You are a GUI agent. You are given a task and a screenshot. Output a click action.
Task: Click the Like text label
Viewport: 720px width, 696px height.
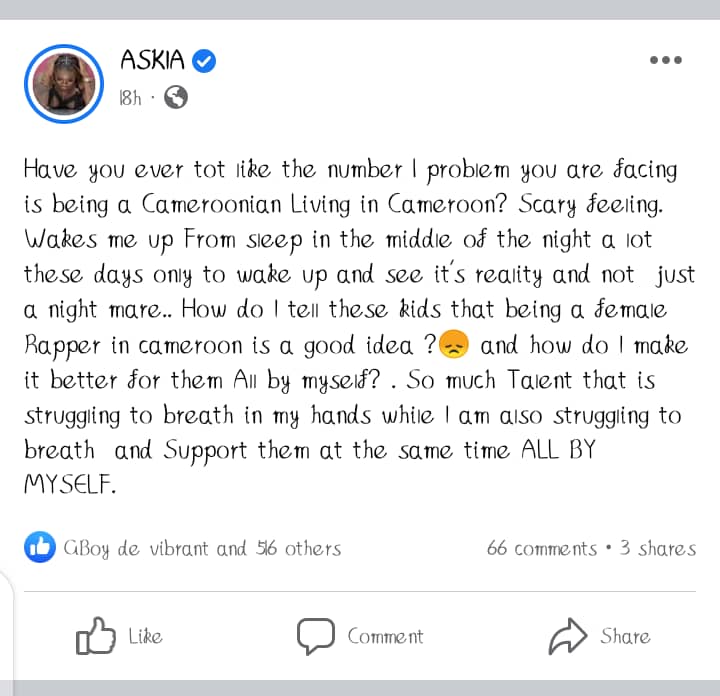(x=145, y=637)
